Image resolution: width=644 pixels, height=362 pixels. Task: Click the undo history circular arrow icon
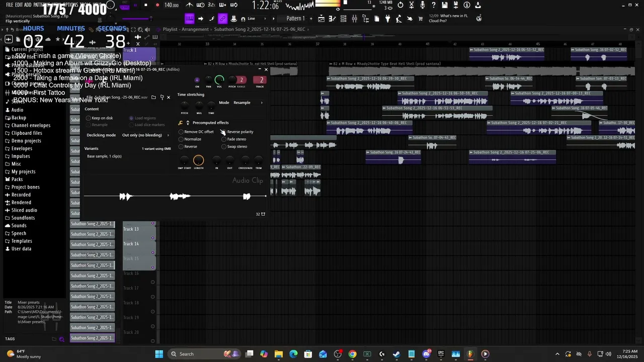coord(400,5)
